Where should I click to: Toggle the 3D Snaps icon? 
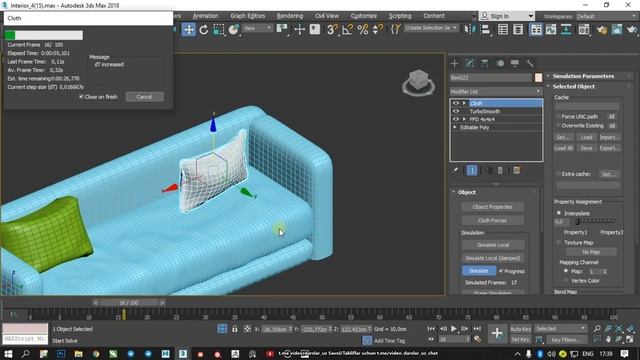coord(332,29)
